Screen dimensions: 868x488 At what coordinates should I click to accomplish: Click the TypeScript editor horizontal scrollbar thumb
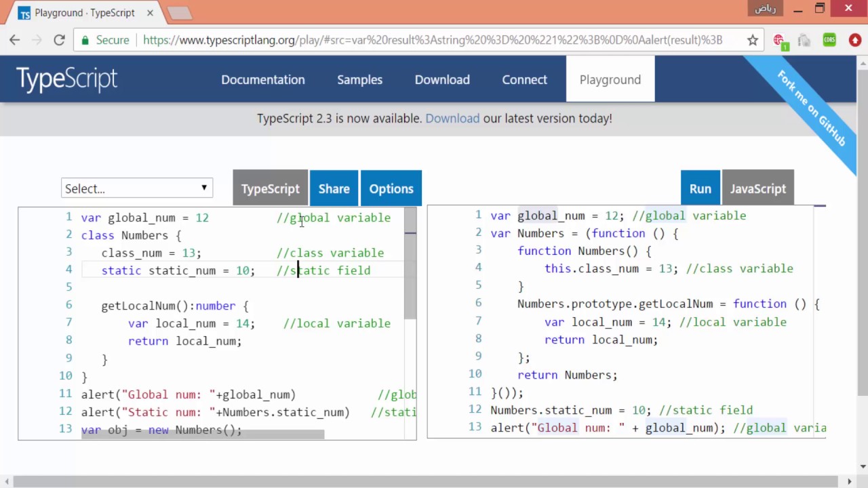pos(203,434)
